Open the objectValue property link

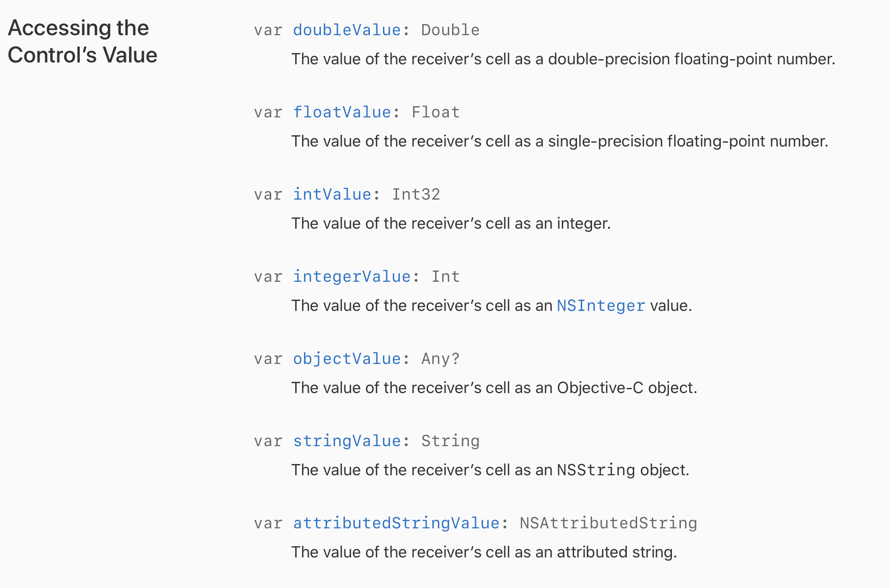tap(347, 359)
